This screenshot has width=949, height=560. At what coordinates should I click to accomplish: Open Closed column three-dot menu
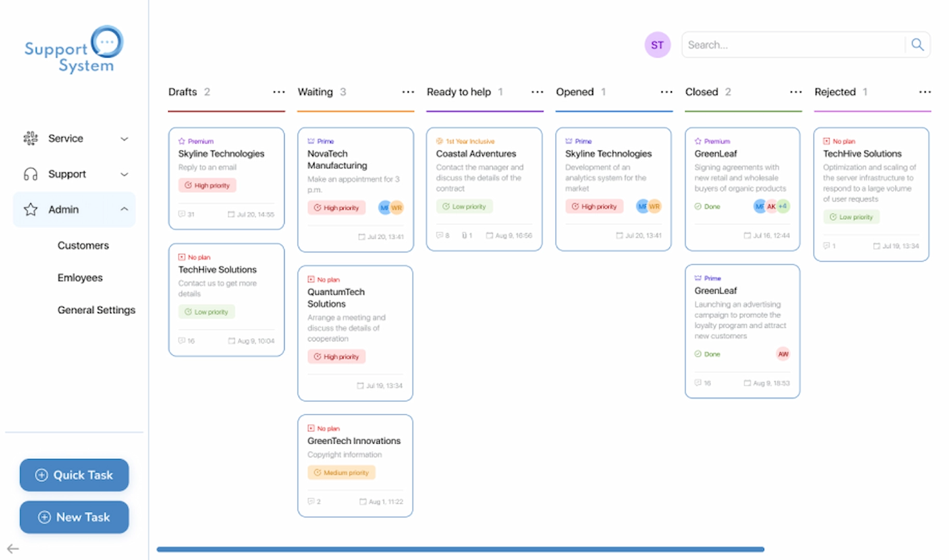click(796, 92)
